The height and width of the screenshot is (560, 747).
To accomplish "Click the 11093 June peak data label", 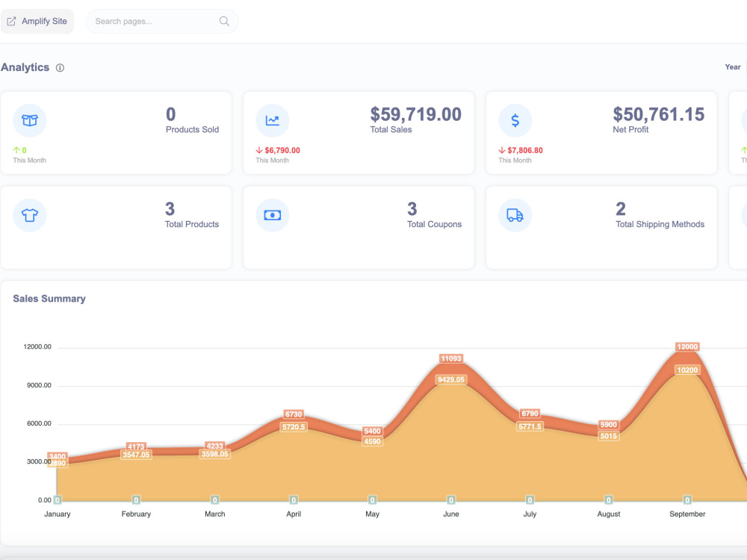I will pyautogui.click(x=450, y=359).
